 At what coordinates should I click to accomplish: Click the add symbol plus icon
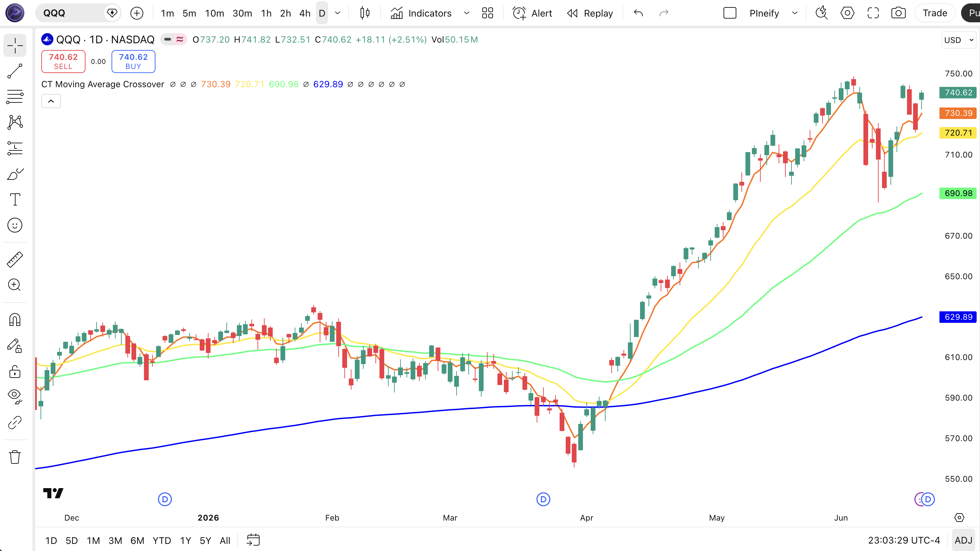[x=137, y=13]
